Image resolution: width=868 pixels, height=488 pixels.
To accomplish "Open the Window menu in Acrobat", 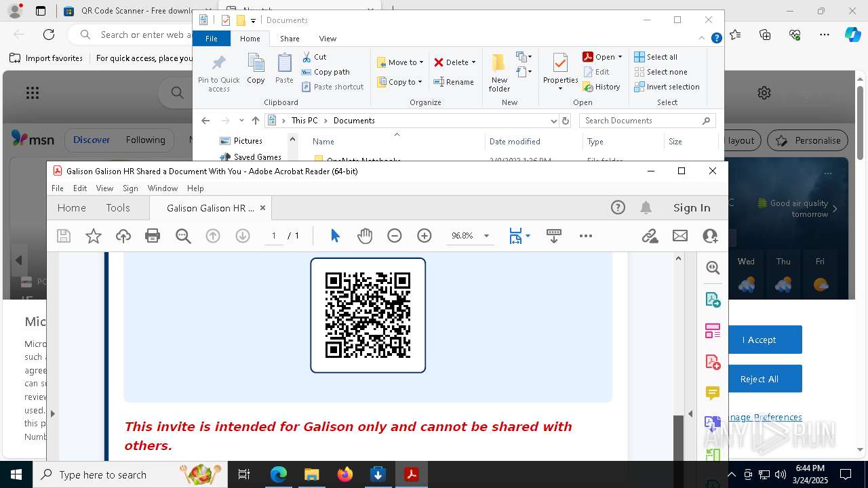I will 163,188.
